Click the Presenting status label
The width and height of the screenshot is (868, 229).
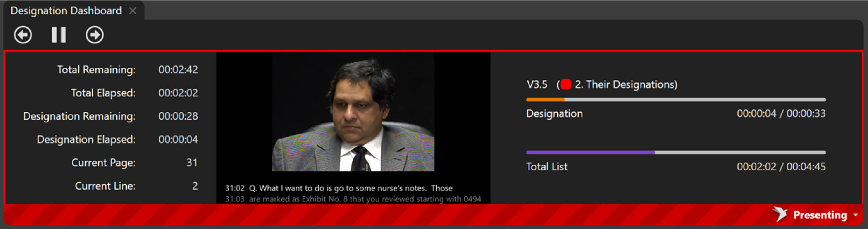click(x=820, y=215)
